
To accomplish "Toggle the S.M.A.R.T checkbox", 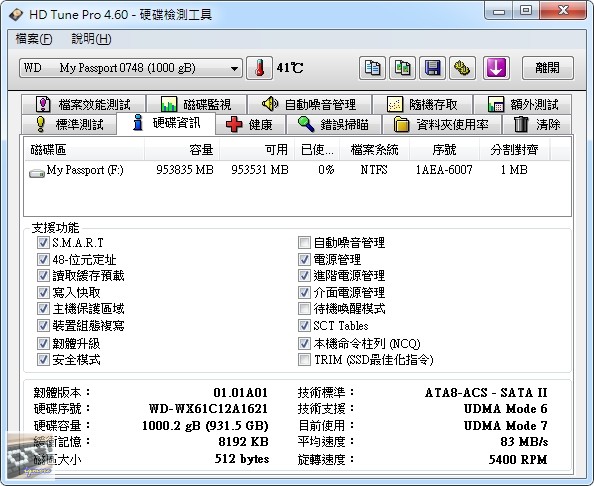I will pos(43,242).
